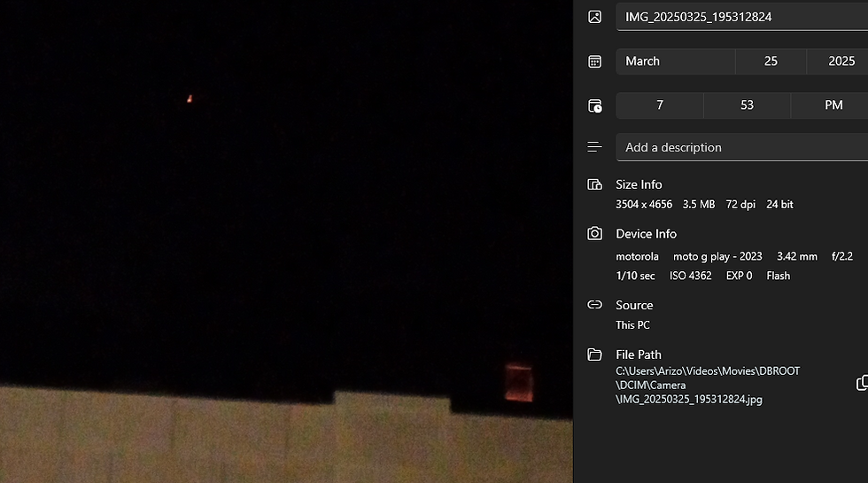Edit the file name IMG_20250325_195312824 field

pyautogui.click(x=742, y=17)
